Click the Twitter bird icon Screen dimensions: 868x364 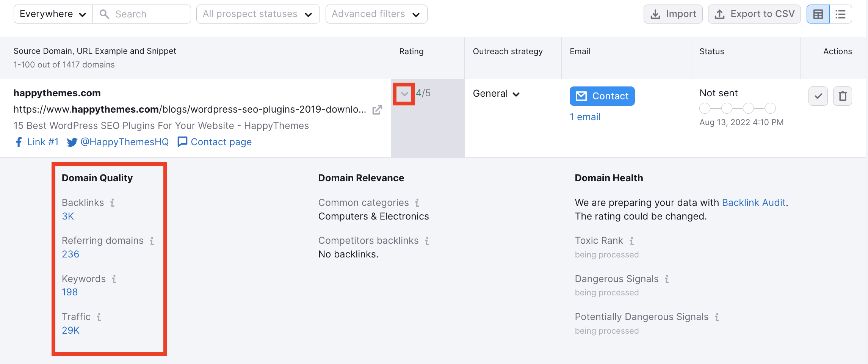click(72, 142)
